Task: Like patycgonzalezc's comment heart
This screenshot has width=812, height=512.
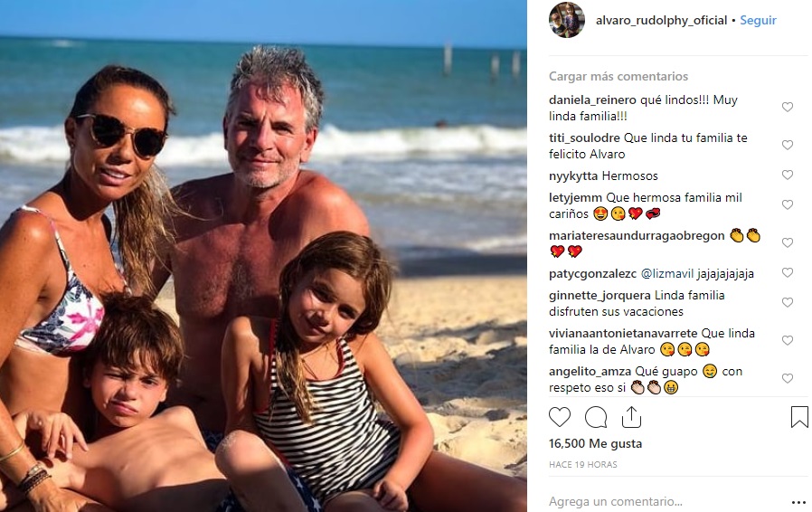Action: click(x=788, y=272)
